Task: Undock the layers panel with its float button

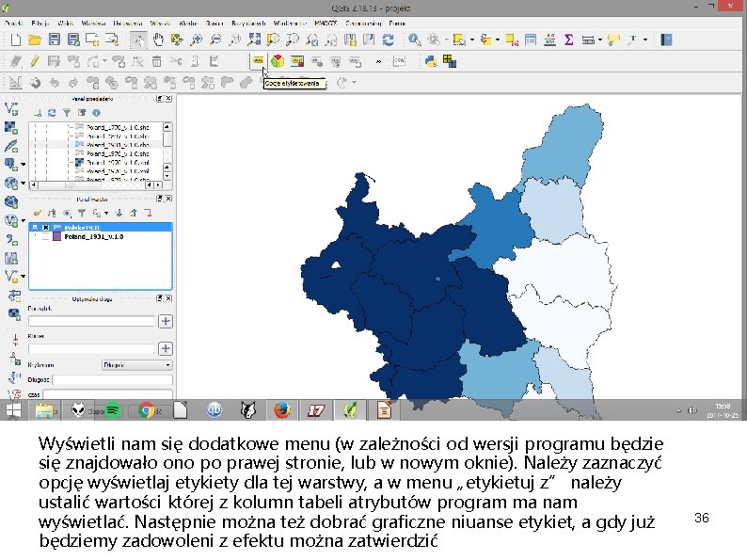Action: click(160, 199)
